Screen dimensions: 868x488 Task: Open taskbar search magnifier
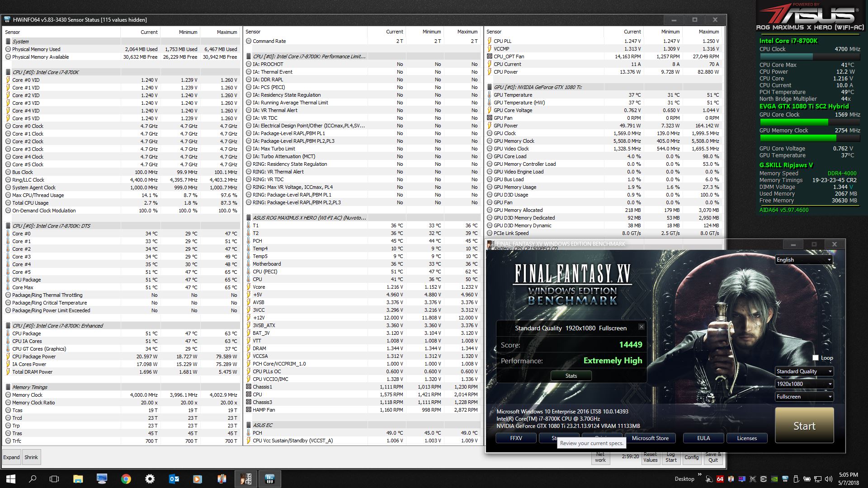click(x=33, y=479)
